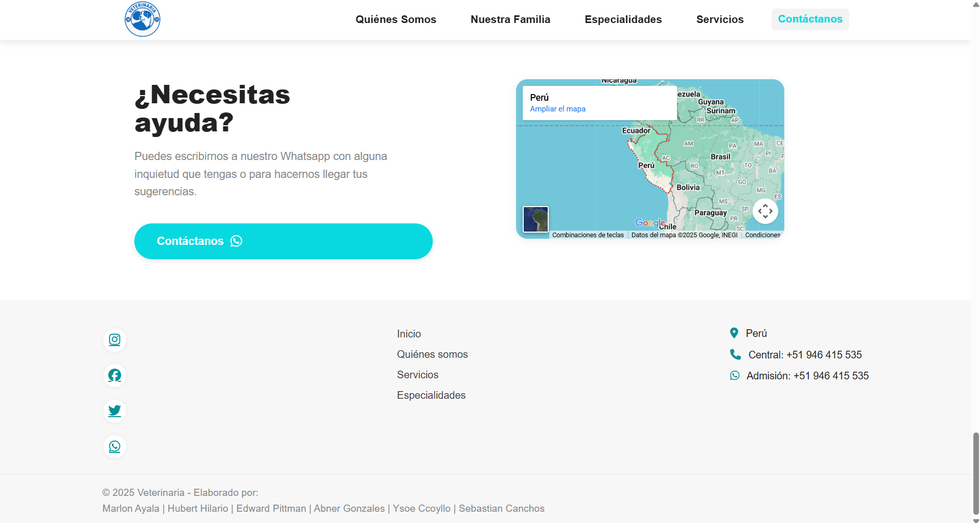Open Quiénes Somos in navigation bar
The image size is (980, 523).
396,19
